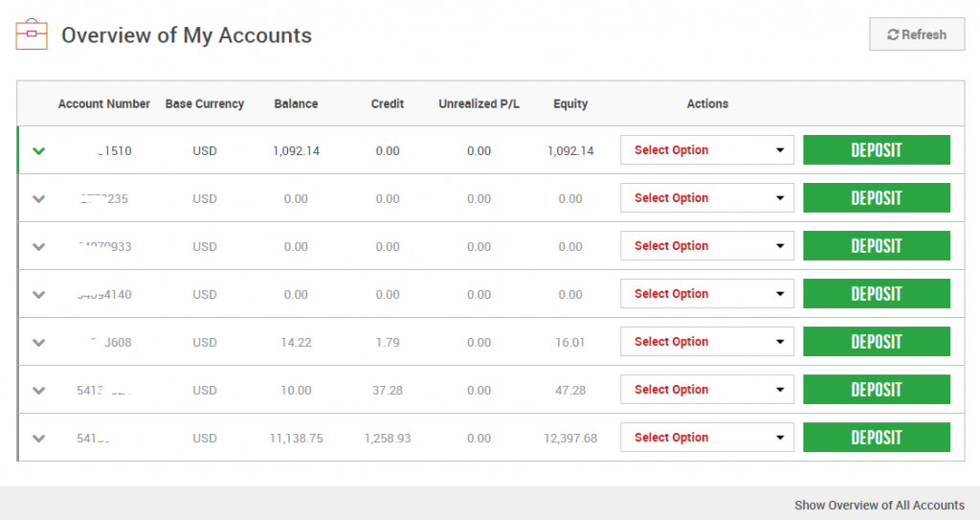Screen dimensions: 980x520
Task: Click the Base Currency column header
Action: click(205, 103)
